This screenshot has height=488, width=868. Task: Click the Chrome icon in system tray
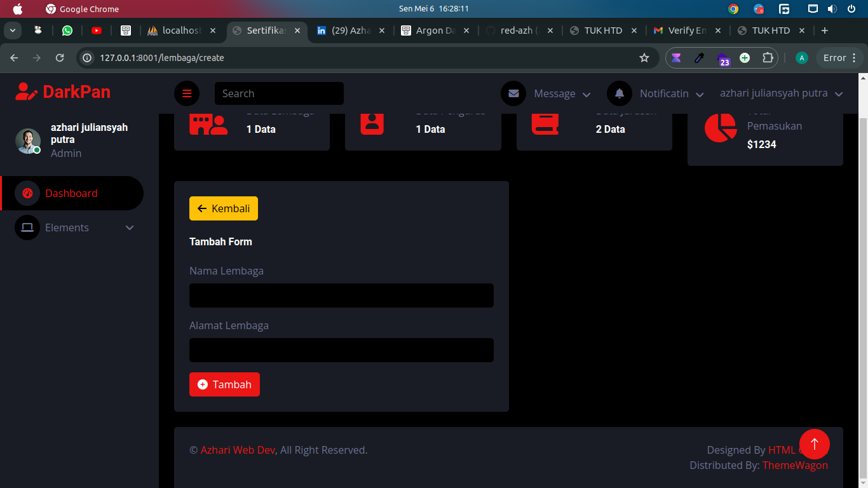[733, 9]
